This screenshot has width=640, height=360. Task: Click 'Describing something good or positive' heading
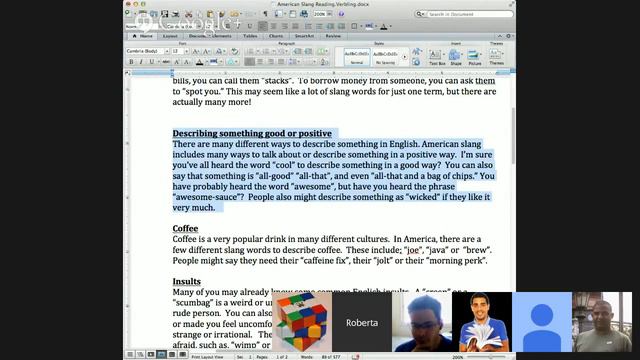click(x=252, y=133)
